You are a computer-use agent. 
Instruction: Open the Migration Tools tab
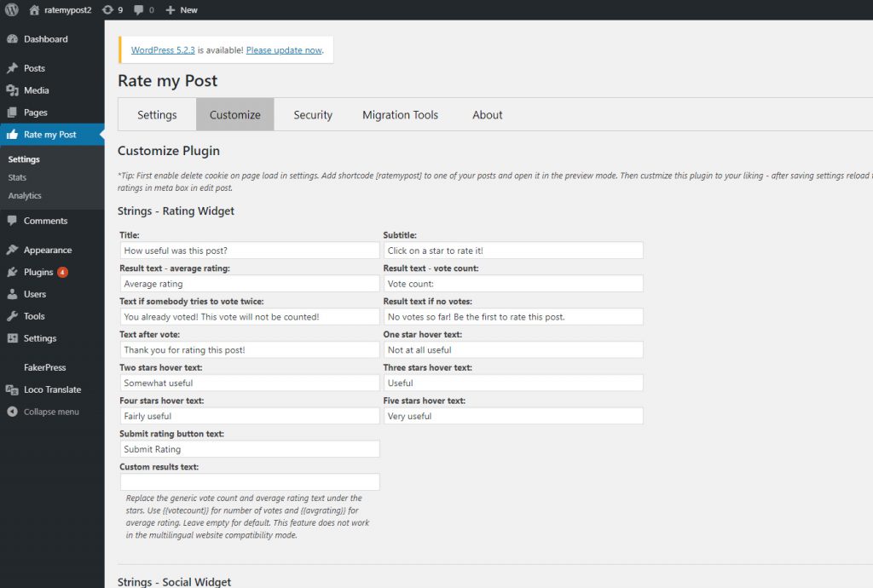coord(401,114)
